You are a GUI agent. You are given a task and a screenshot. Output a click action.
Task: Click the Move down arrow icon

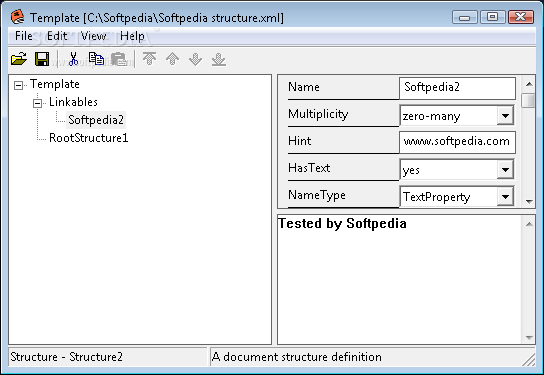[196, 59]
